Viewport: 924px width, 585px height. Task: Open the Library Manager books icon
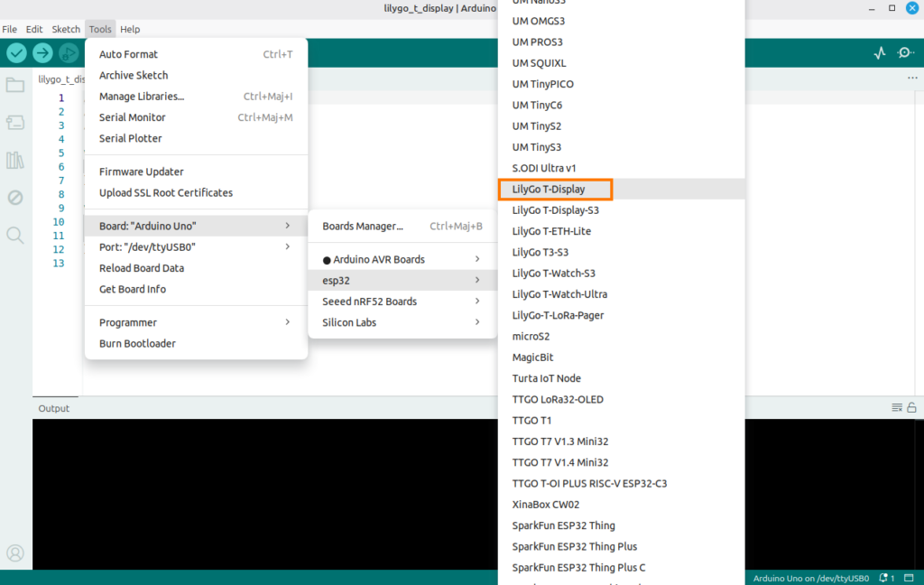(x=15, y=161)
